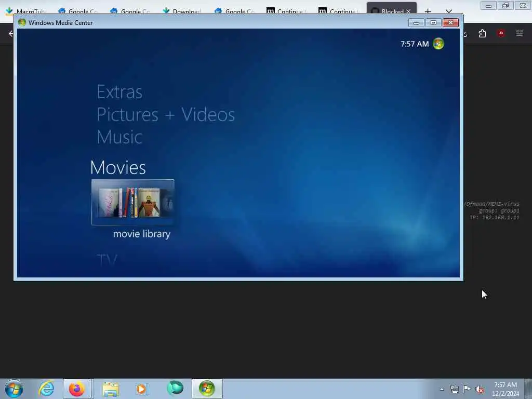
Task: Click the muted volume tray icon
Action: tap(480, 390)
